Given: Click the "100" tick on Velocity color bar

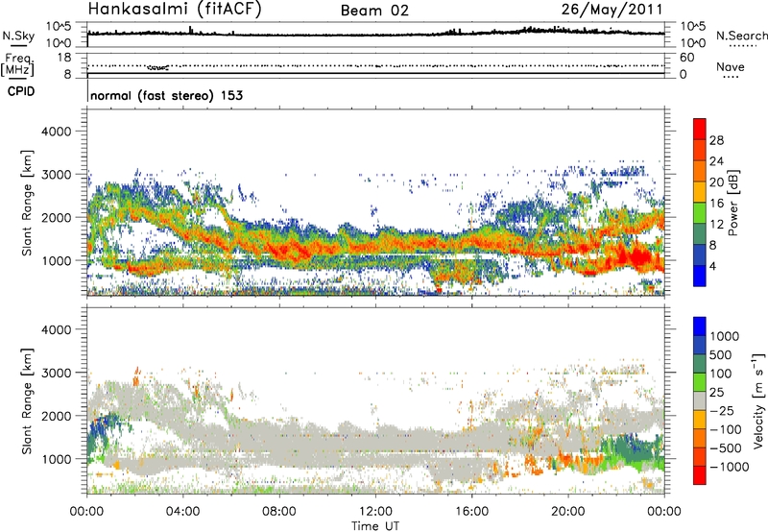Looking at the screenshot, I should tap(721, 374).
